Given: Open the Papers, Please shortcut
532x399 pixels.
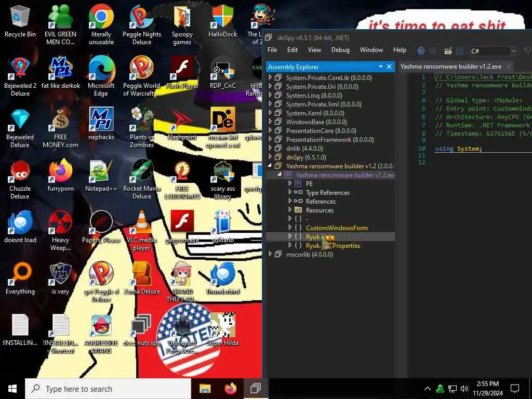Looking at the screenshot, I should click(101, 228).
